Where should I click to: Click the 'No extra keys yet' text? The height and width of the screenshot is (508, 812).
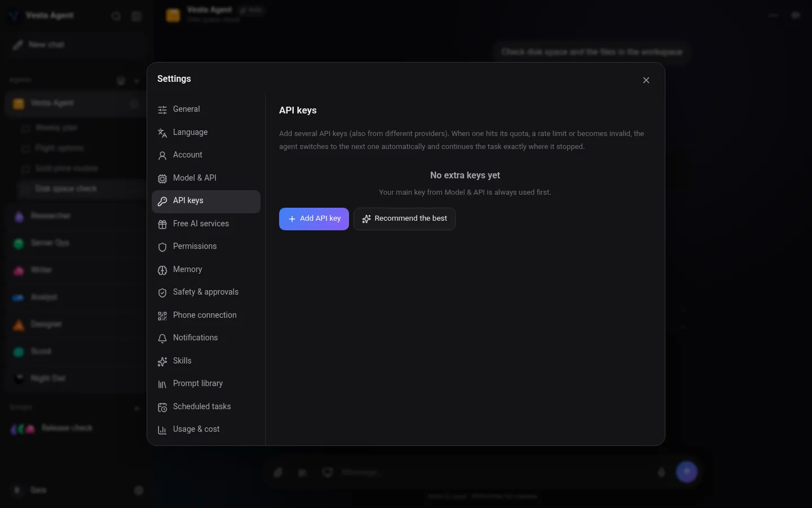tap(465, 176)
